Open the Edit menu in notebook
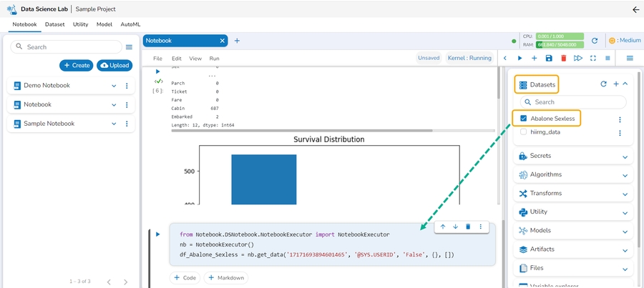The width and height of the screenshot is (644, 288). [176, 58]
